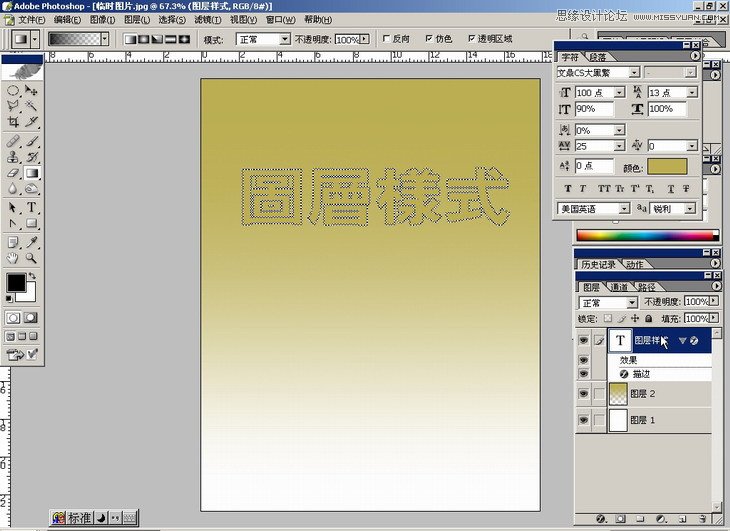Swap foreground and background colors
This screenshot has height=531, width=730.
coord(32,276)
